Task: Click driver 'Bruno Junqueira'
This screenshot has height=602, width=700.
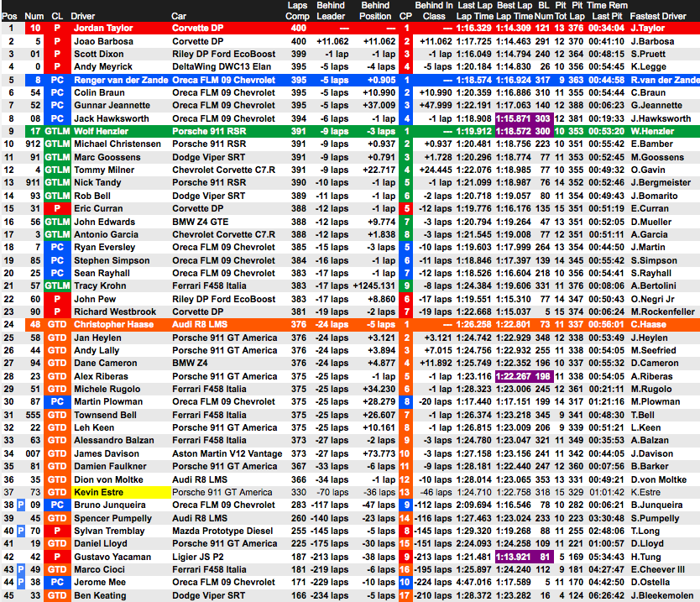Action: [109, 505]
